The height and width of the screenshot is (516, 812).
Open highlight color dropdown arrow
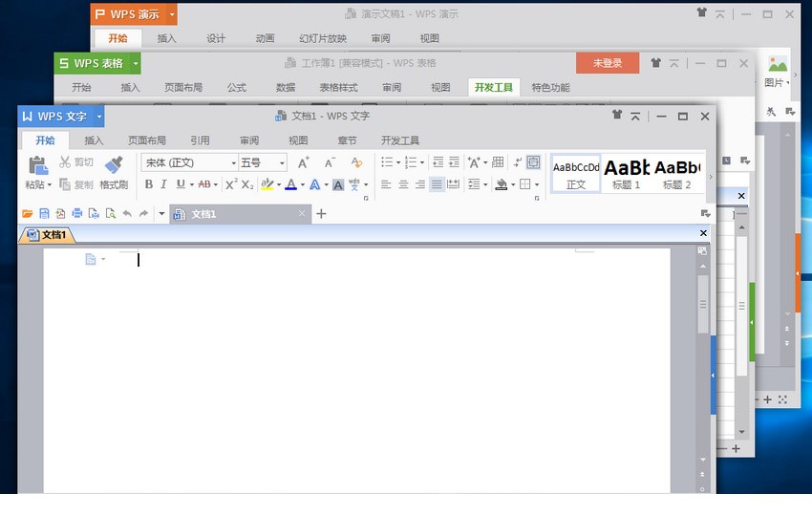279,184
